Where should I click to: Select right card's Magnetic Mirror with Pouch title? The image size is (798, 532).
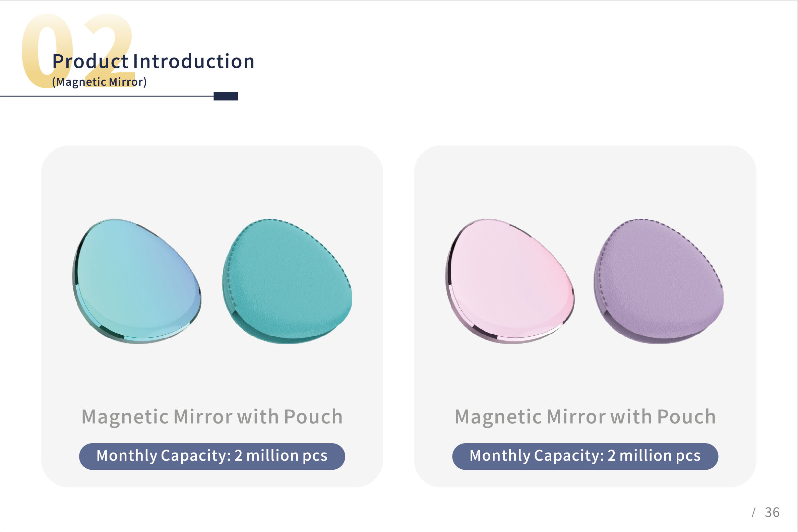tap(585, 417)
